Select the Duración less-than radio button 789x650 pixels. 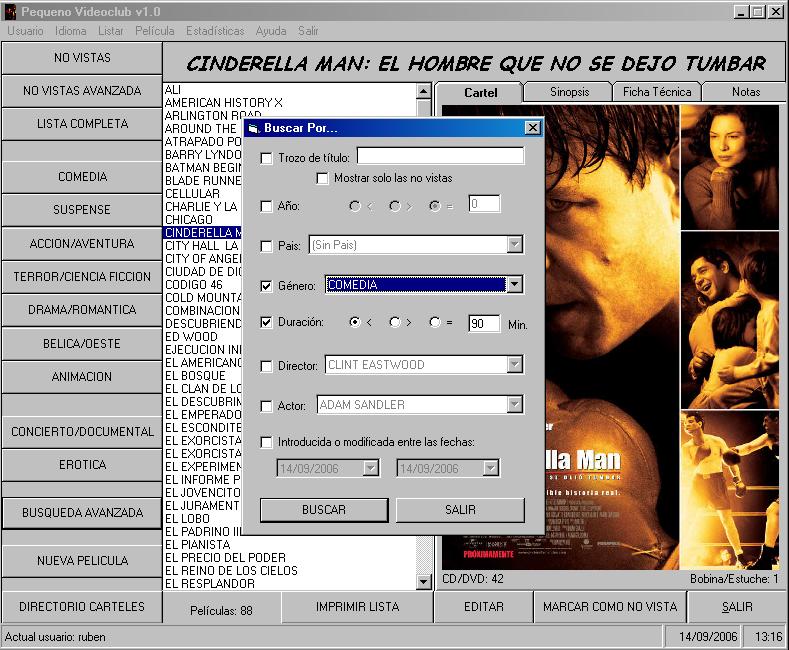pyautogui.click(x=355, y=322)
